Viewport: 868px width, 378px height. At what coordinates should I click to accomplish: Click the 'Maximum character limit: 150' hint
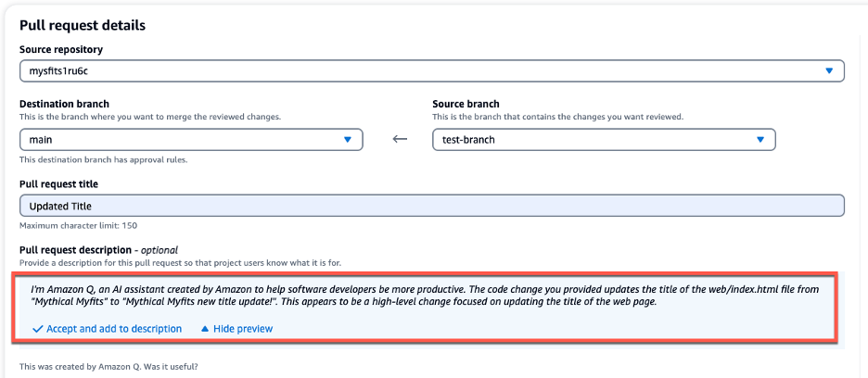click(78, 225)
